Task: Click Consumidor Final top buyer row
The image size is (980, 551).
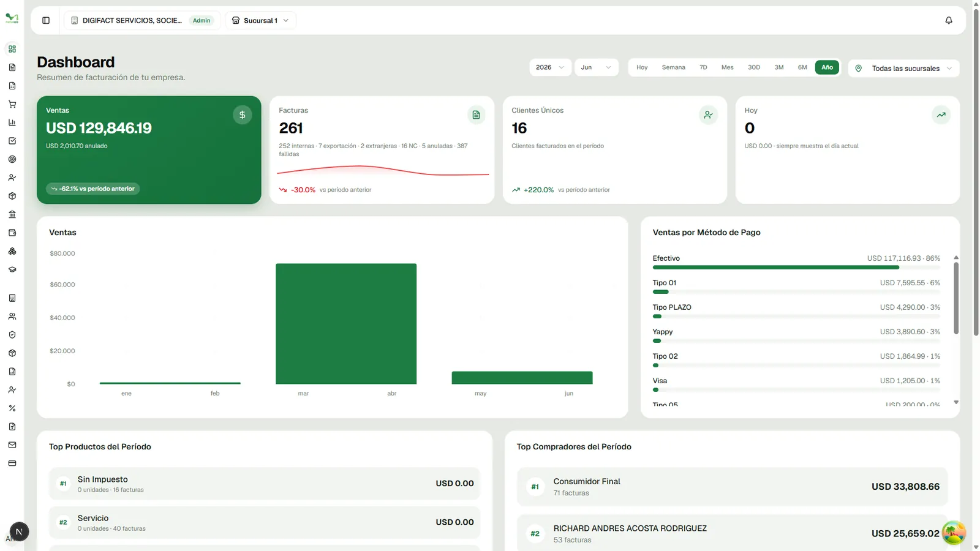Action: tap(732, 487)
